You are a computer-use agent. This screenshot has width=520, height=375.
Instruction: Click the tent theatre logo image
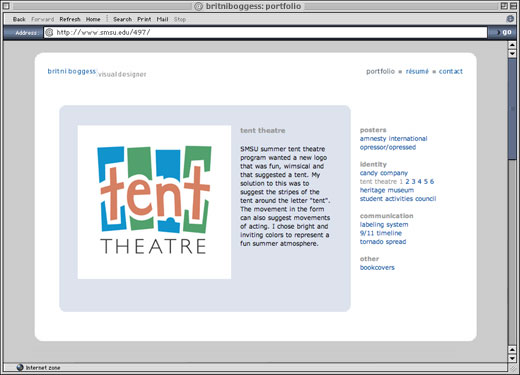click(x=154, y=202)
